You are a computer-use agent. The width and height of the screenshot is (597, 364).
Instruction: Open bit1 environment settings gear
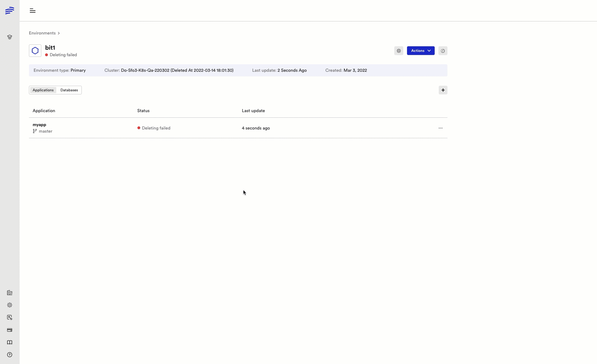[x=399, y=51]
